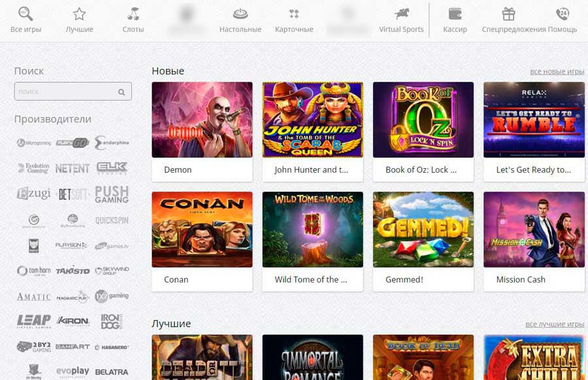Launch Let's Get Ready to Rumble thumbnail
Image resolution: width=588 pixels, height=380 pixels.
click(x=534, y=120)
